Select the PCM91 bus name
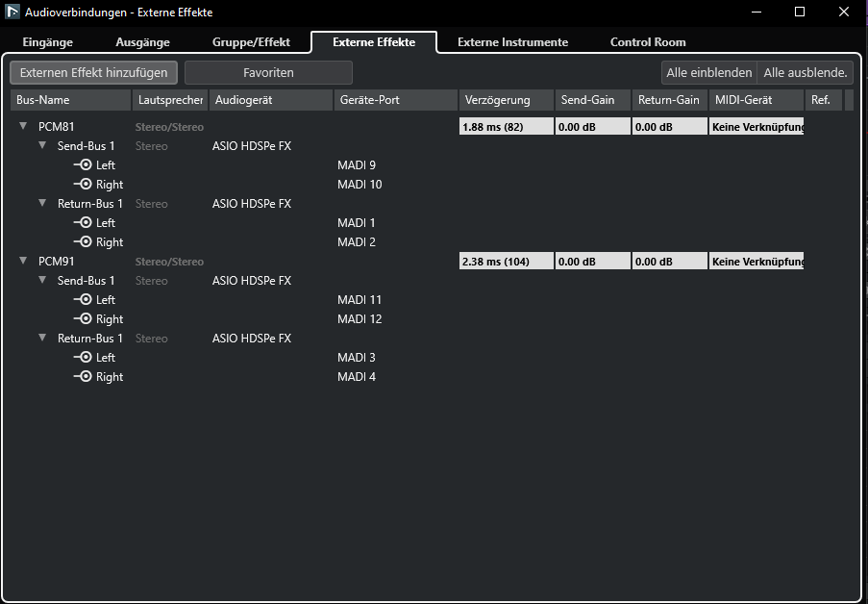Image resolution: width=868 pixels, height=604 pixels. 56,262
